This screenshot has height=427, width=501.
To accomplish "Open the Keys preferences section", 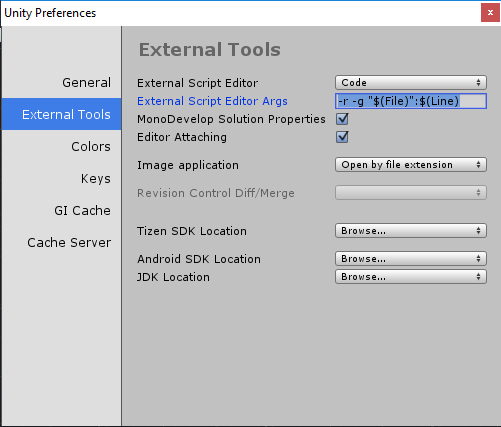I will [62, 178].
